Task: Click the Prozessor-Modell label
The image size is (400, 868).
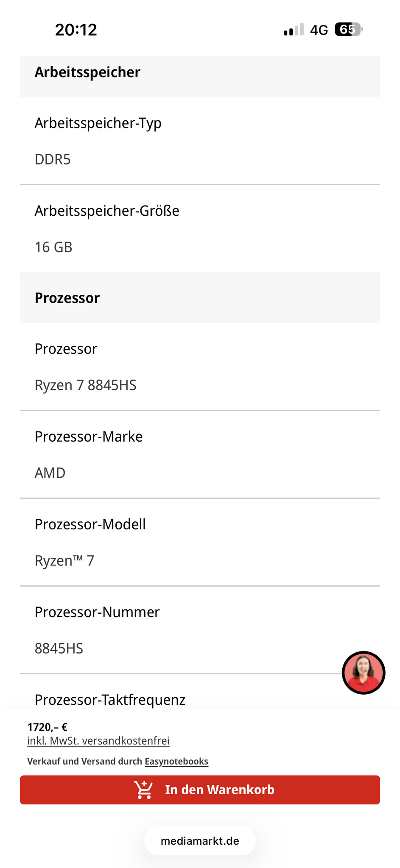Action: (90, 524)
